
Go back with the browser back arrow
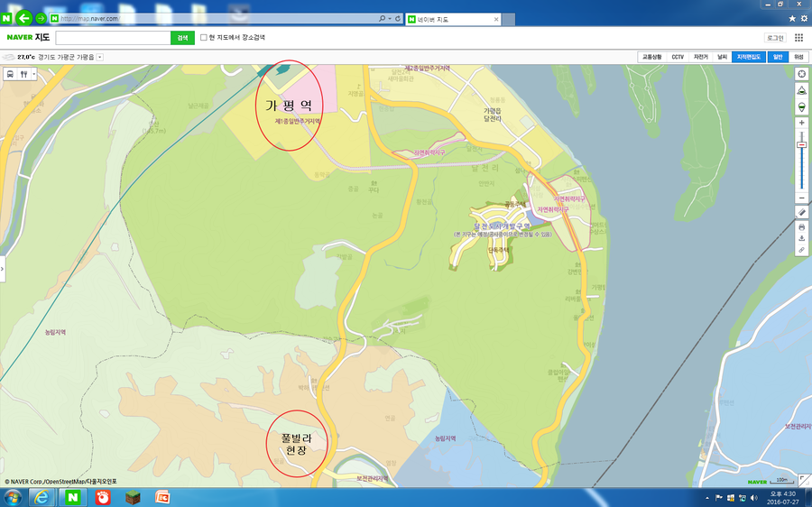23,18
